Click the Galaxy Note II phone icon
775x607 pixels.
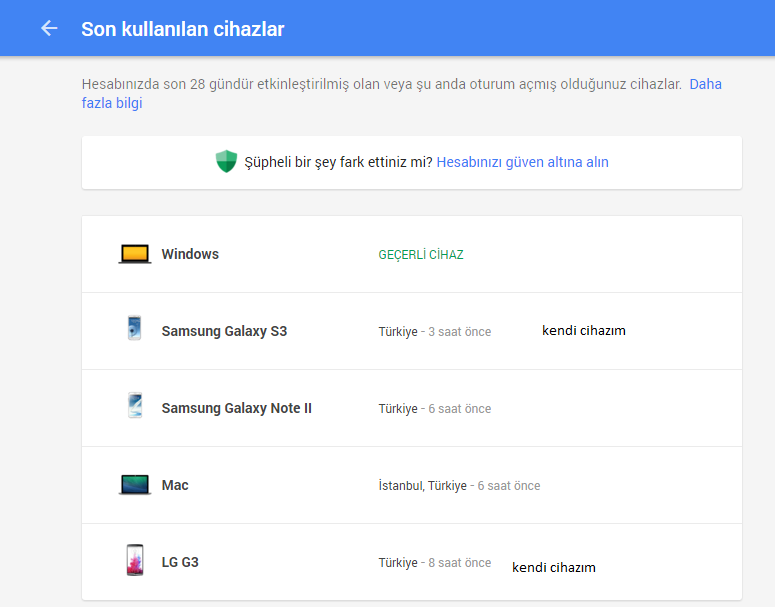click(135, 405)
